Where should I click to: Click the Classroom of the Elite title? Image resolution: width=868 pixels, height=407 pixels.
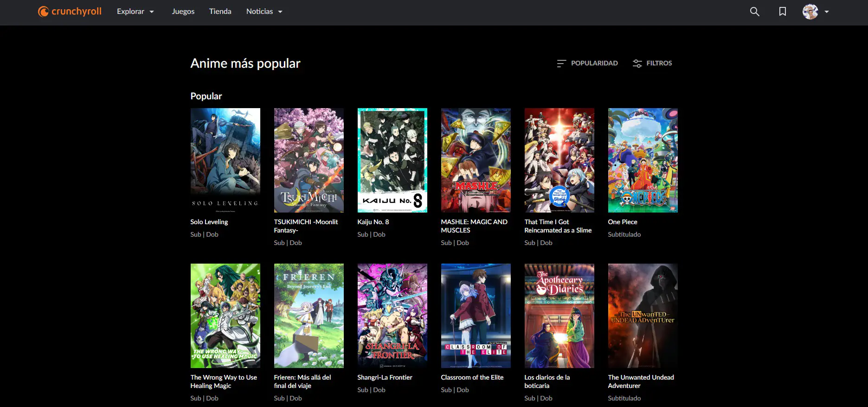[472, 377]
